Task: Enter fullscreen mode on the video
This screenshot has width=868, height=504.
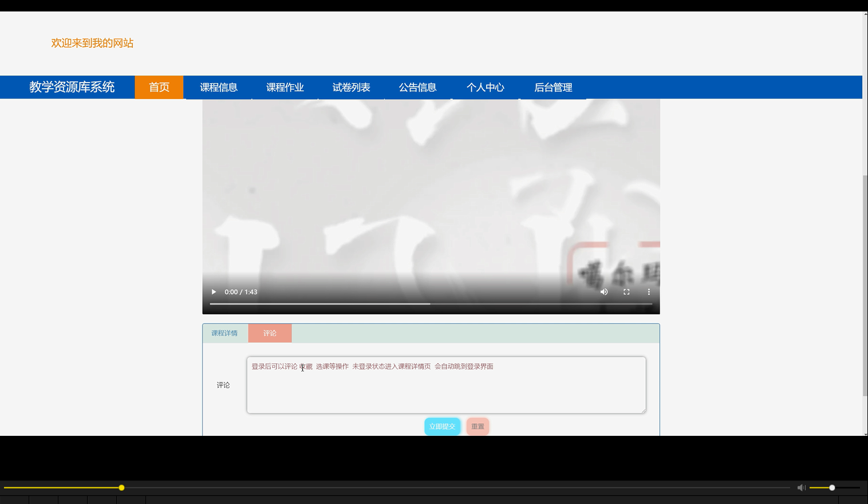Action: tap(626, 292)
